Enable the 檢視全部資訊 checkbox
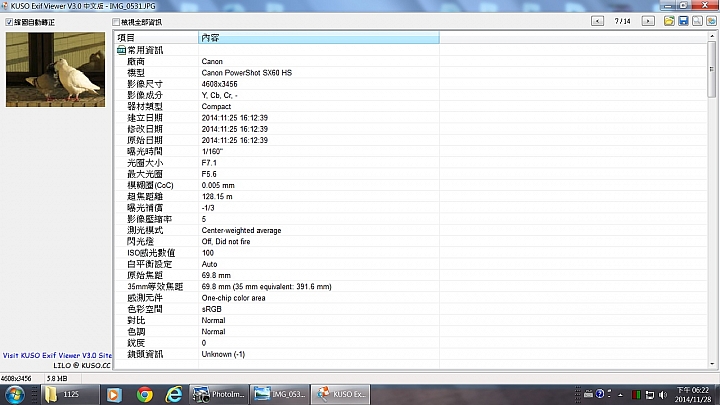Image resolution: width=720 pixels, height=405 pixels. tap(116, 22)
